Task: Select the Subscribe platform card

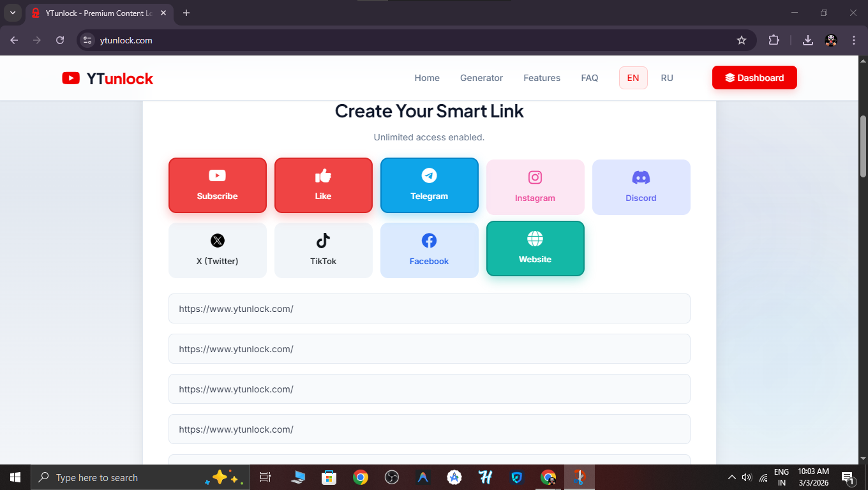Action: click(217, 185)
